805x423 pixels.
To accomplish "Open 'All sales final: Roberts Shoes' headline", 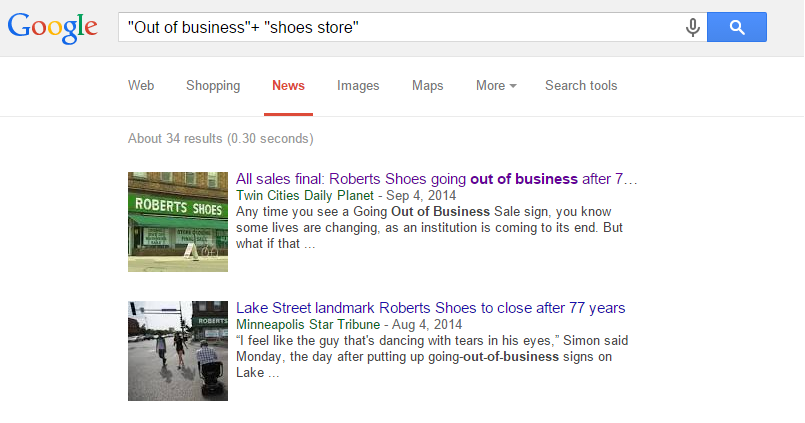I will click(436, 179).
